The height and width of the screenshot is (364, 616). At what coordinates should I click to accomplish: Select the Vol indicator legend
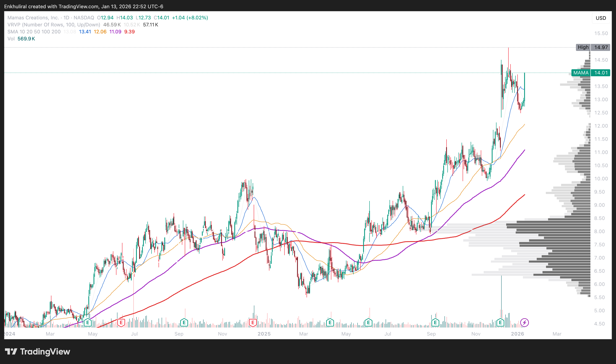[11, 39]
